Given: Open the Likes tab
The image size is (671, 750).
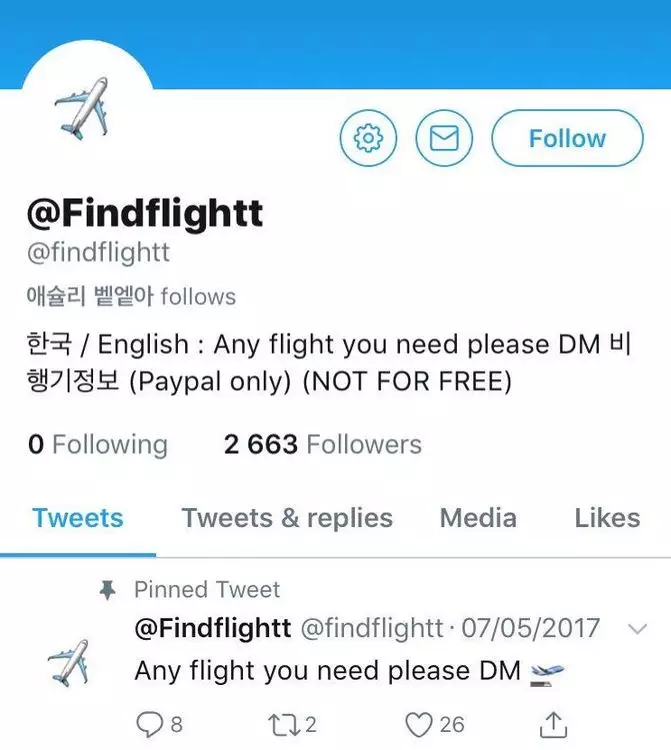Looking at the screenshot, I should (x=607, y=518).
